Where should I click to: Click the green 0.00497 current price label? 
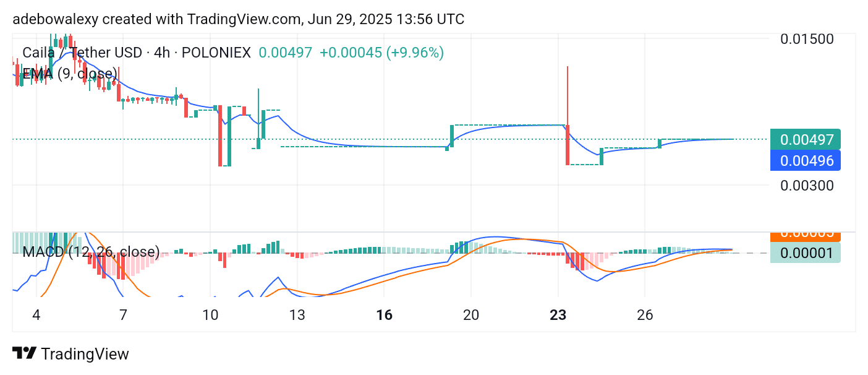[806, 139]
